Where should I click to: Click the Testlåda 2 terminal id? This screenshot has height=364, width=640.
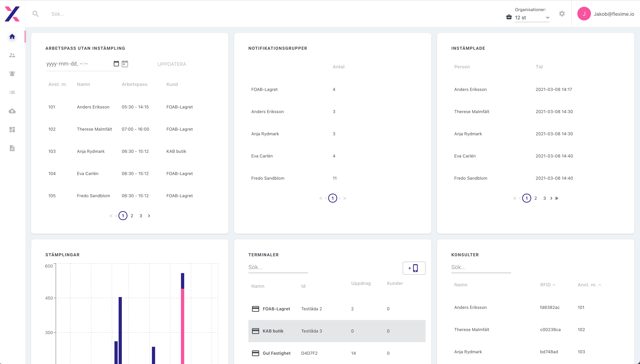tap(312, 309)
